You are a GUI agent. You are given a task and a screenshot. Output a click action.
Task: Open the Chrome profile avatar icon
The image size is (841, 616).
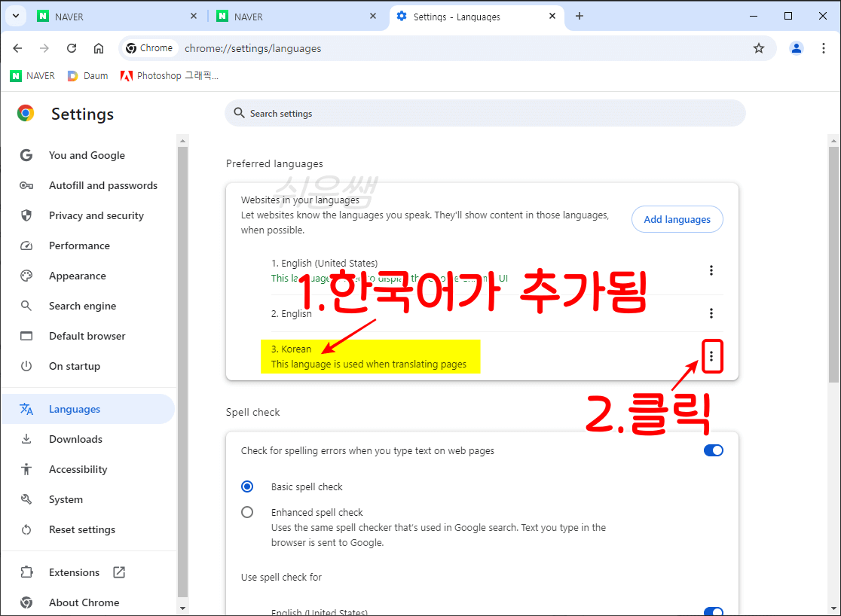(x=797, y=47)
